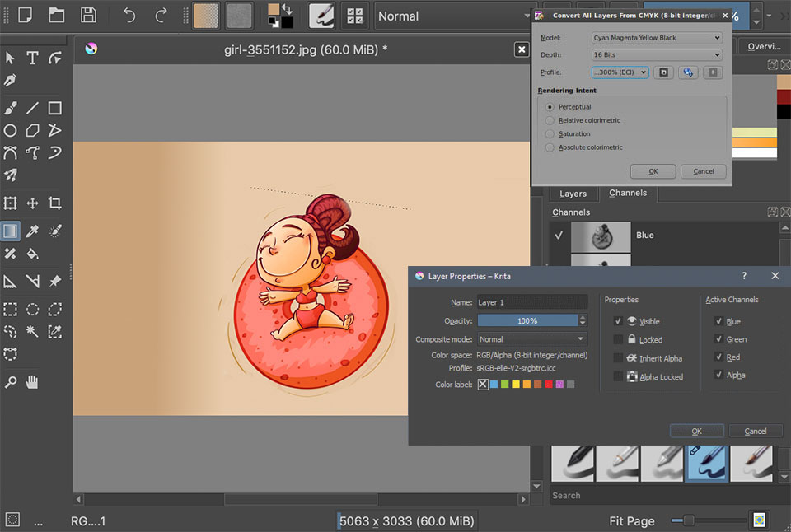The height and width of the screenshot is (532, 791).
Task: Enable the Alpha Locked checkbox
Action: click(618, 376)
